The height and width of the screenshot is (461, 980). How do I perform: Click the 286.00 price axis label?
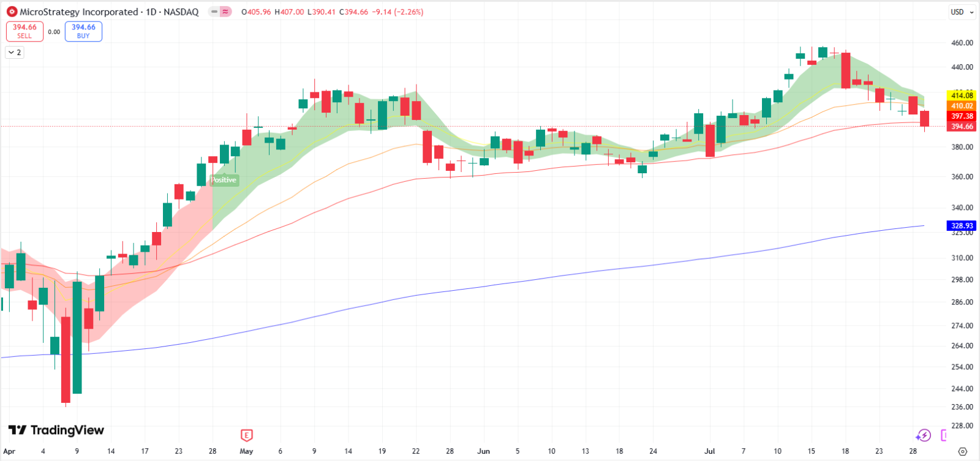[x=962, y=302]
